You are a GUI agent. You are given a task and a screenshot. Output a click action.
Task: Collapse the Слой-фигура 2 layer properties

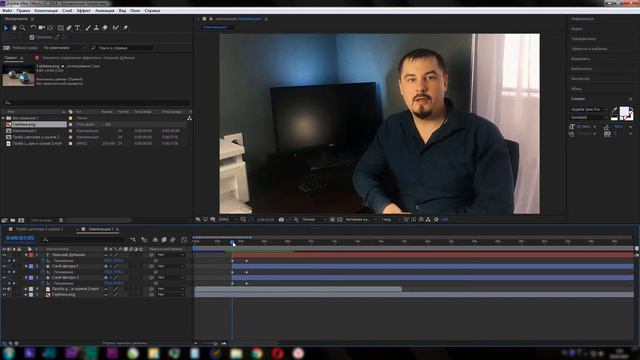pyautogui.click(x=26, y=278)
